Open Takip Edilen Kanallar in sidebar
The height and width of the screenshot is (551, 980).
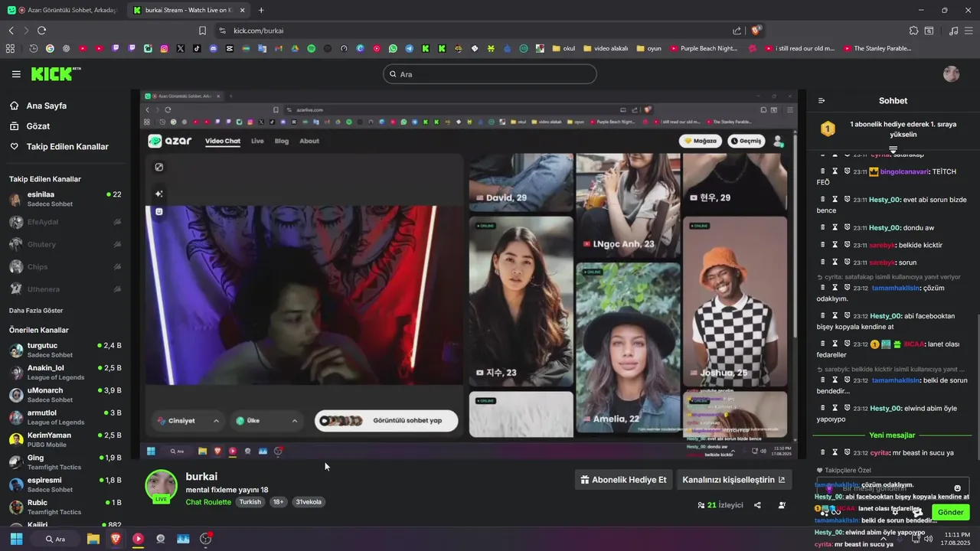tap(60, 146)
